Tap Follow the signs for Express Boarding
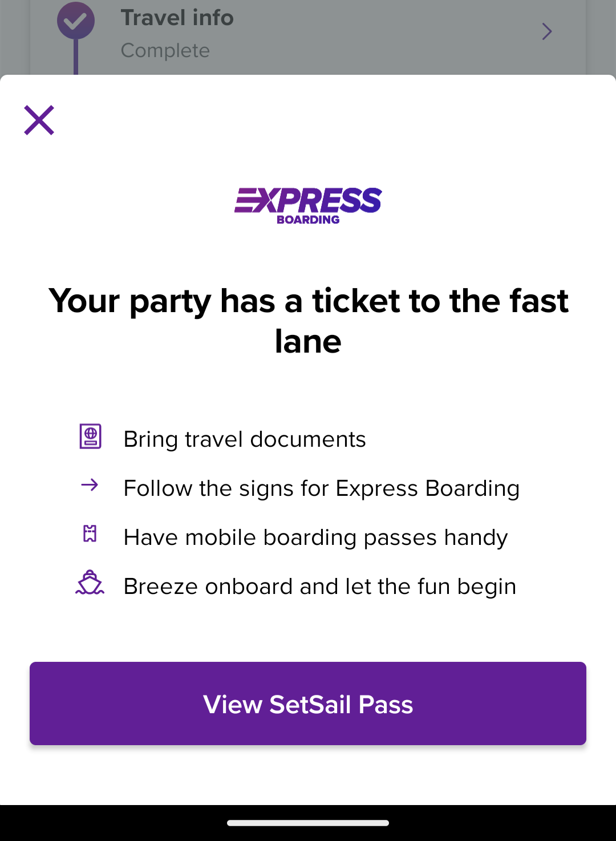The width and height of the screenshot is (616, 841). [x=322, y=488]
